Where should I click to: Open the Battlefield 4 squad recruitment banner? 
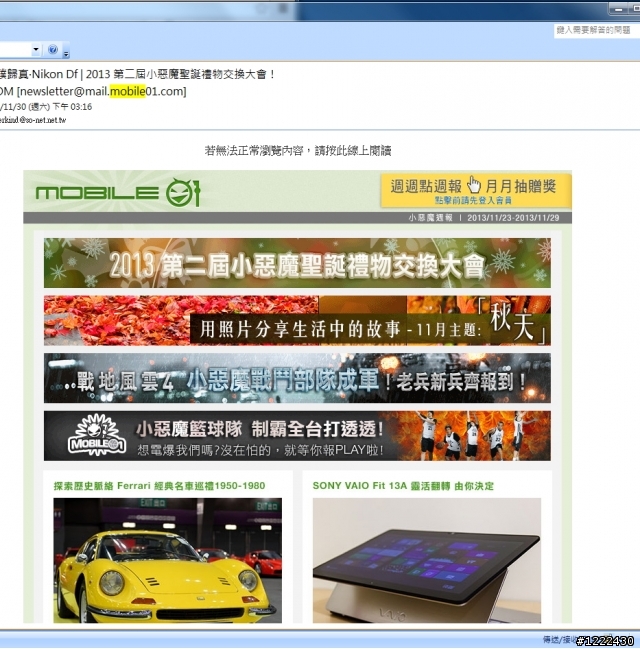pos(297,378)
